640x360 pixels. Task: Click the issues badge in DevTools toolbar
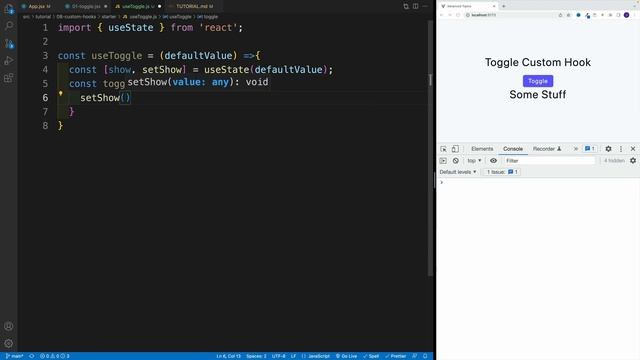[590, 149]
